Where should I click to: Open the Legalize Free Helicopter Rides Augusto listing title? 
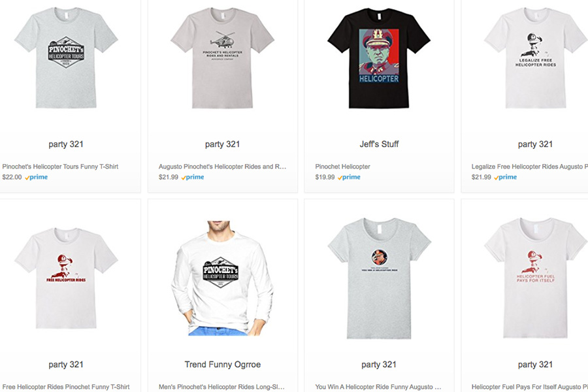point(529,167)
